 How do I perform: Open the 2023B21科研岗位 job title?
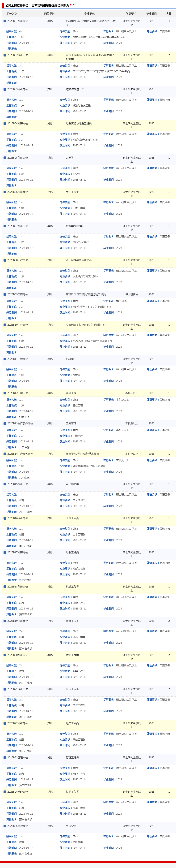(x=17, y=689)
